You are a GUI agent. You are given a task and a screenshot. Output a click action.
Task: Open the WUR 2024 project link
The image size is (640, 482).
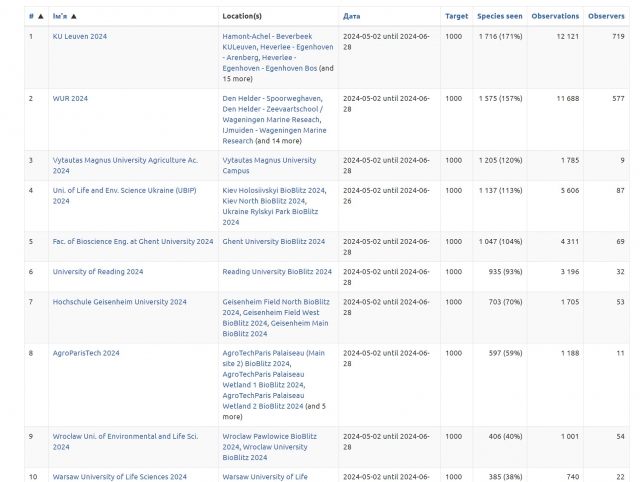[70, 98]
